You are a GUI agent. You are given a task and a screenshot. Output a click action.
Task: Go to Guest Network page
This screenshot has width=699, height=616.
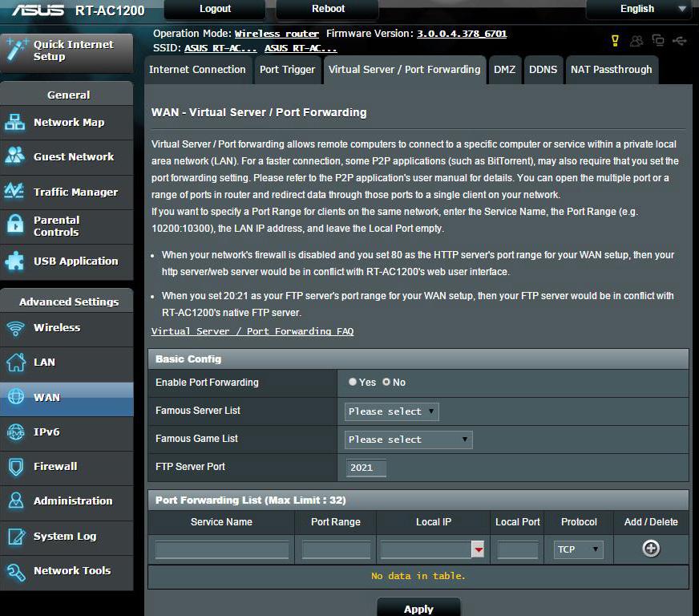(67, 157)
